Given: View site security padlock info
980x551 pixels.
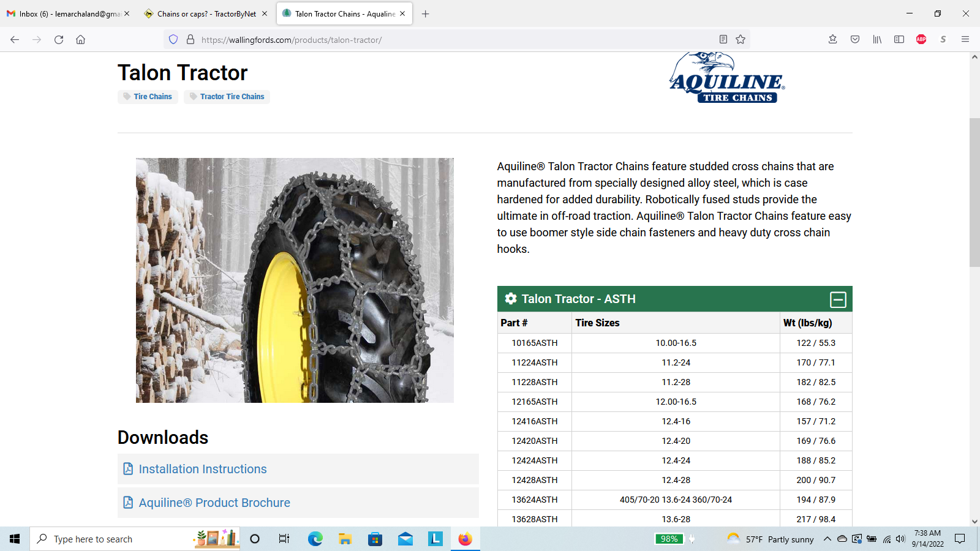Looking at the screenshot, I should click(x=190, y=40).
